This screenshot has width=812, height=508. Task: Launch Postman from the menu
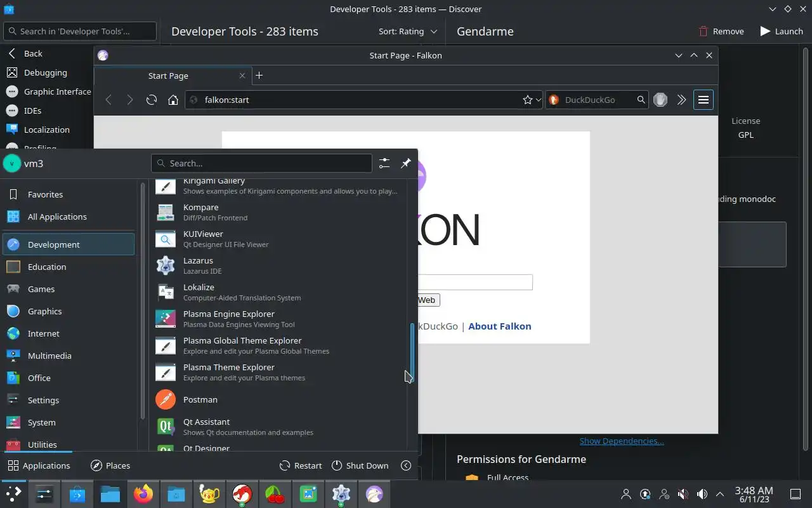tap(279, 399)
